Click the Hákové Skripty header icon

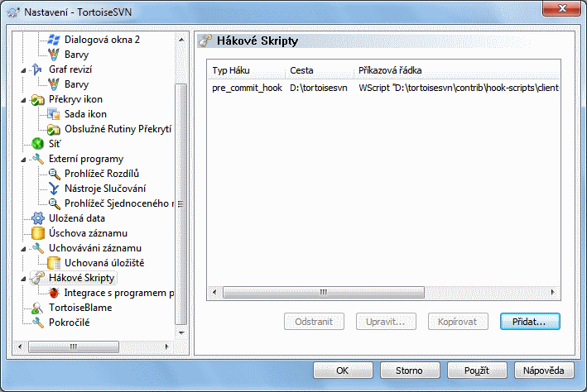click(204, 41)
